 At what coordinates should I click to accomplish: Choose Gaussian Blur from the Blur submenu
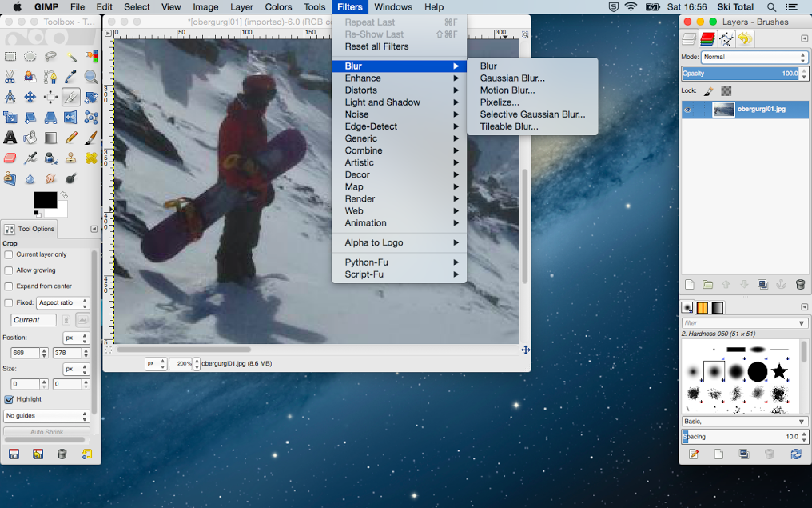coord(512,78)
